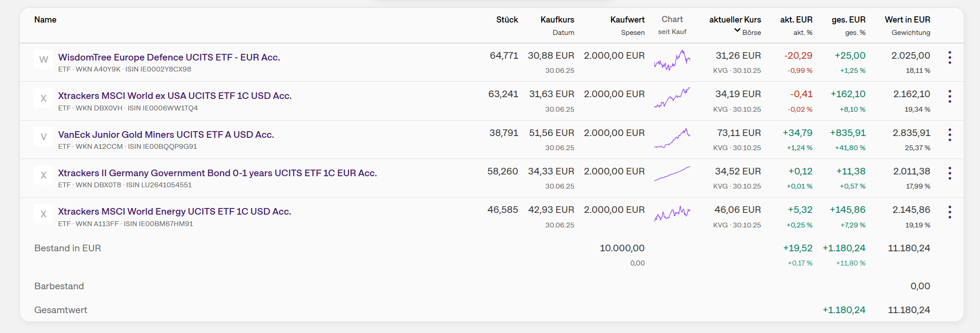Image resolution: width=980 pixels, height=333 pixels.
Task: Open three-dot menu for Xtrackers MSCI World ex USA
Action: click(950, 96)
